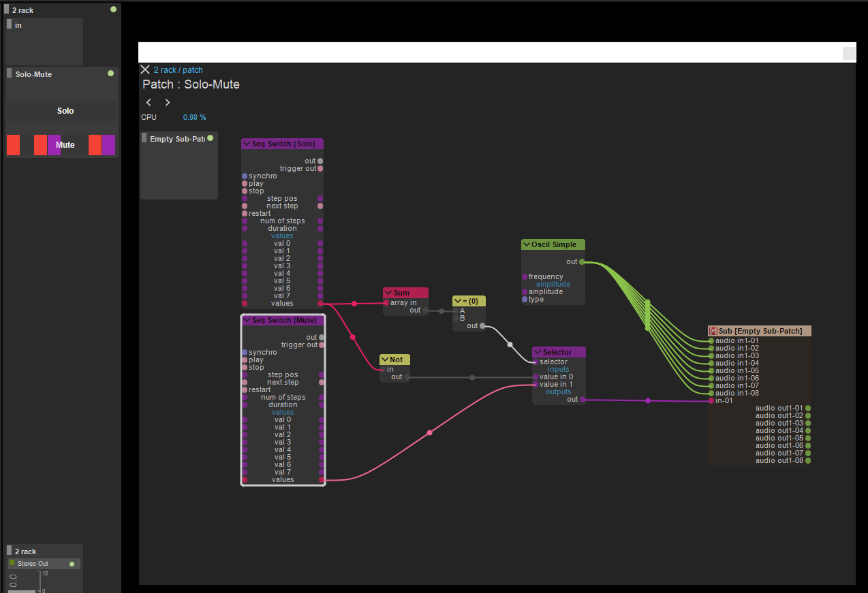Click the Sub [Empty Sub-Patch] module icon
Image resolution: width=868 pixels, height=593 pixels.
(713, 331)
